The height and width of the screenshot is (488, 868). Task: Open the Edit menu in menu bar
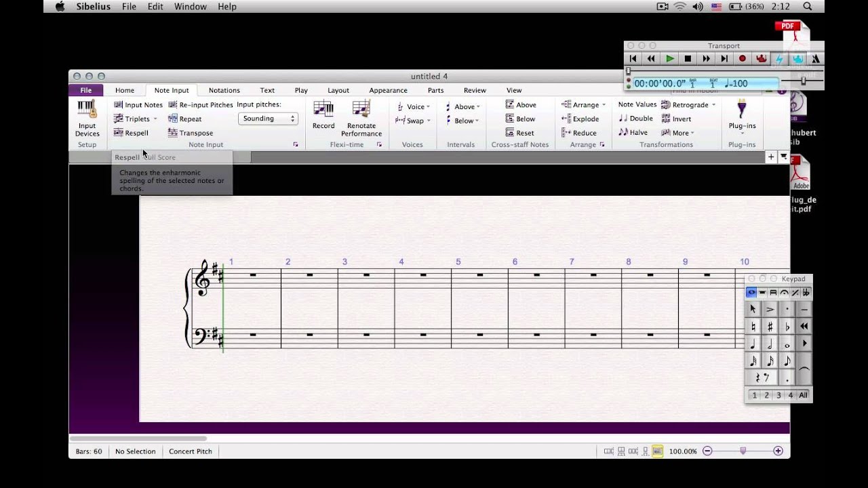coord(155,6)
